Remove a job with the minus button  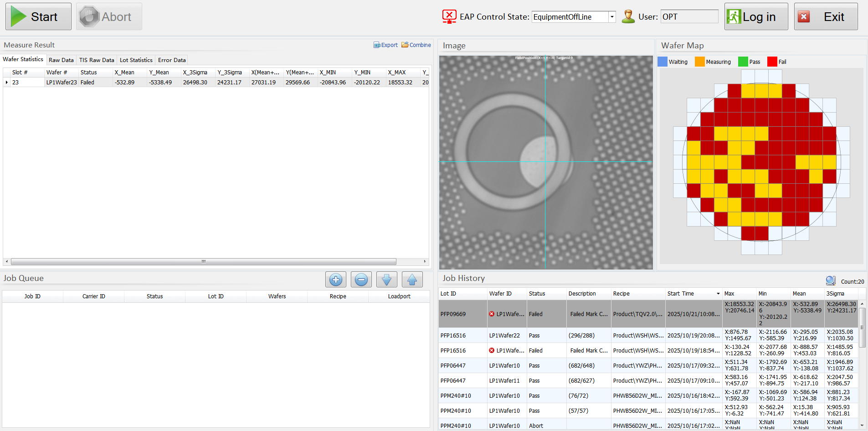click(x=361, y=280)
